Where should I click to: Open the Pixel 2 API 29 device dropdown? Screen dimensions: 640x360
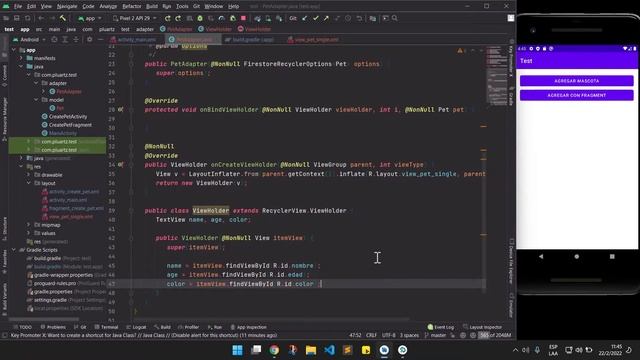(134, 18)
